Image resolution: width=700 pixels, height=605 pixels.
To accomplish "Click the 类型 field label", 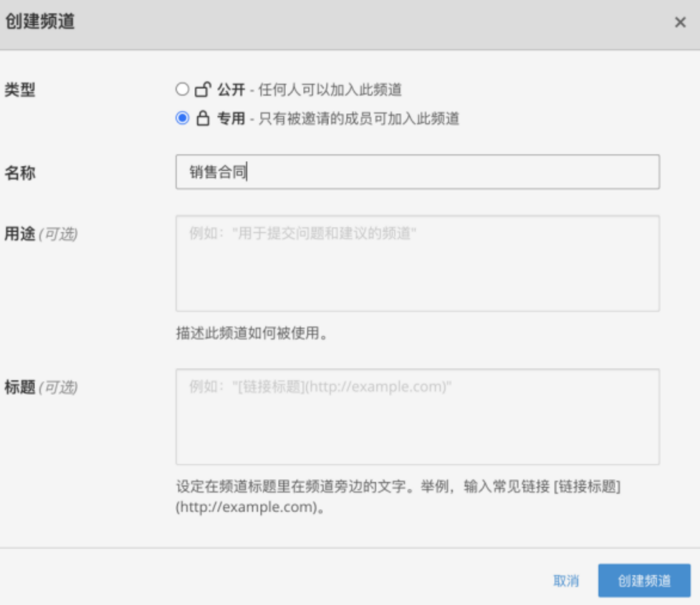I will point(20,89).
